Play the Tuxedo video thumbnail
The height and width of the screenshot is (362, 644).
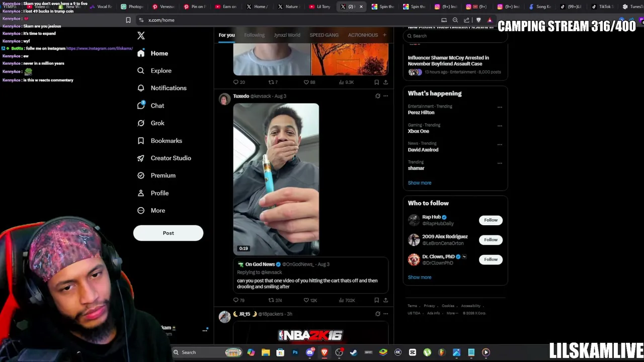click(x=276, y=179)
